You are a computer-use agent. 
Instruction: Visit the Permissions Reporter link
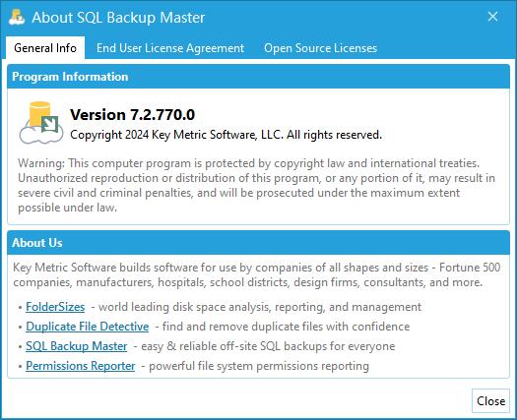click(81, 366)
